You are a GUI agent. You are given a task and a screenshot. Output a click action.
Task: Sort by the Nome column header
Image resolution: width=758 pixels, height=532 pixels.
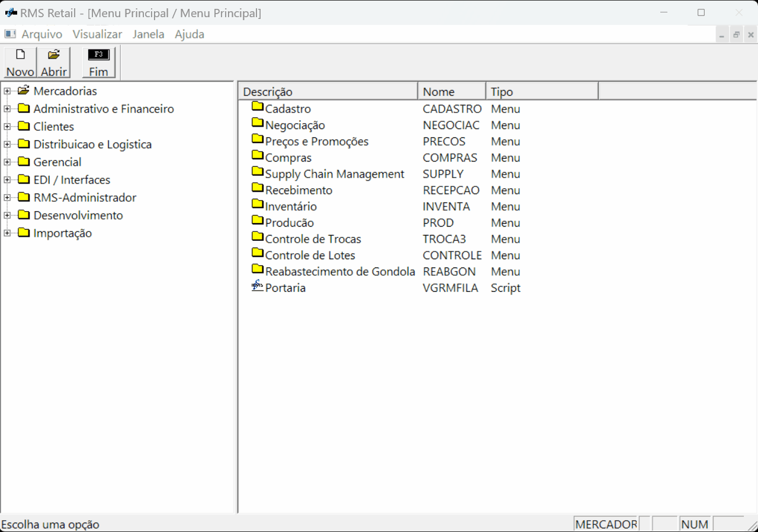pos(452,92)
